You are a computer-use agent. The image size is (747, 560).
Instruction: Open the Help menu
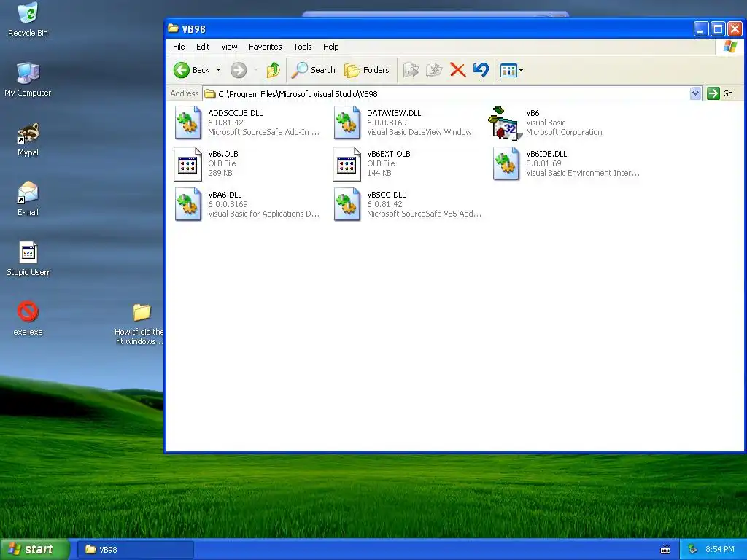tap(330, 47)
